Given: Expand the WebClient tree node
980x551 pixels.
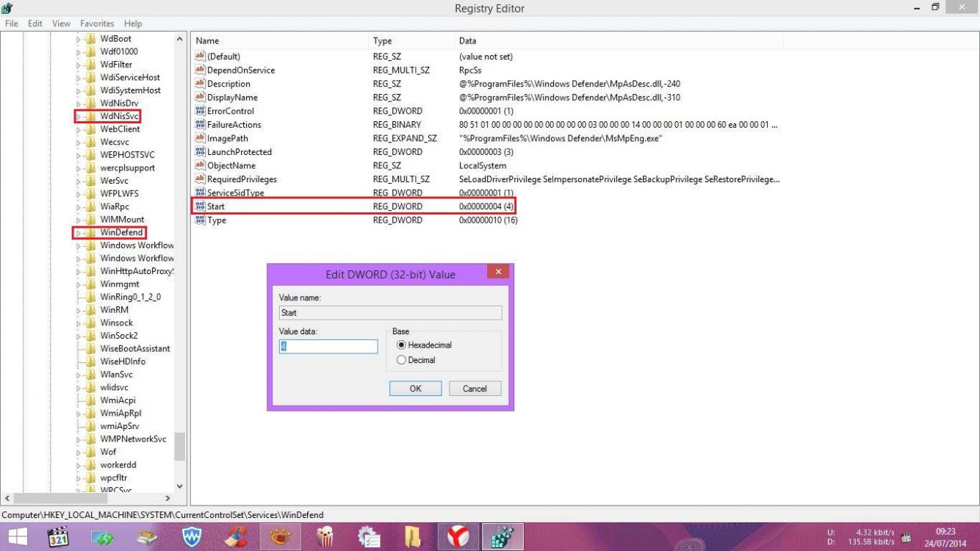Looking at the screenshot, I should point(79,129).
